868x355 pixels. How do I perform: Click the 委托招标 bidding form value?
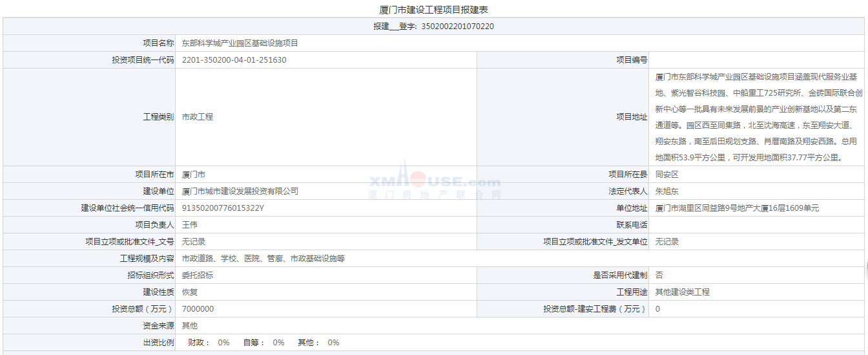click(197, 275)
